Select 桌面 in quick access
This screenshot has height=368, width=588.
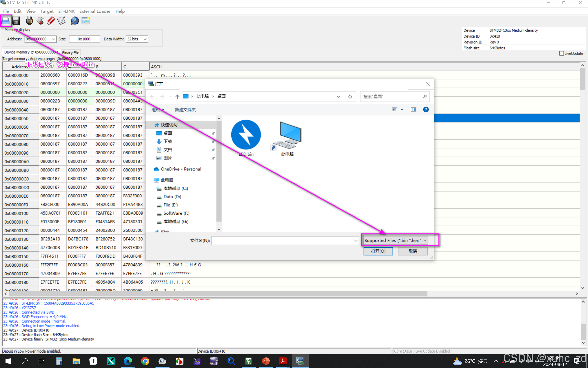click(168, 133)
